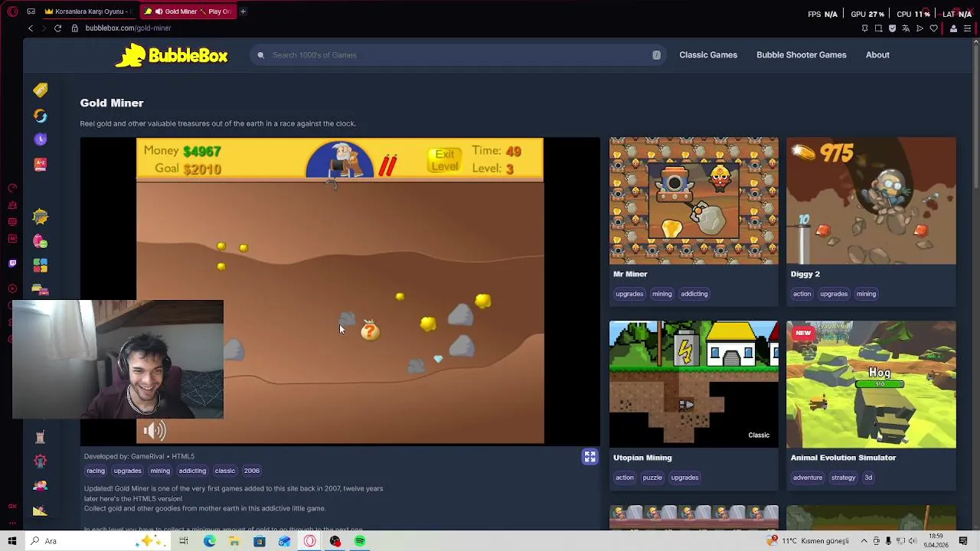Screen dimensions: 980x551
Task: Add page to bookmarks heart icon
Action: pyautogui.click(x=933, y=28)
